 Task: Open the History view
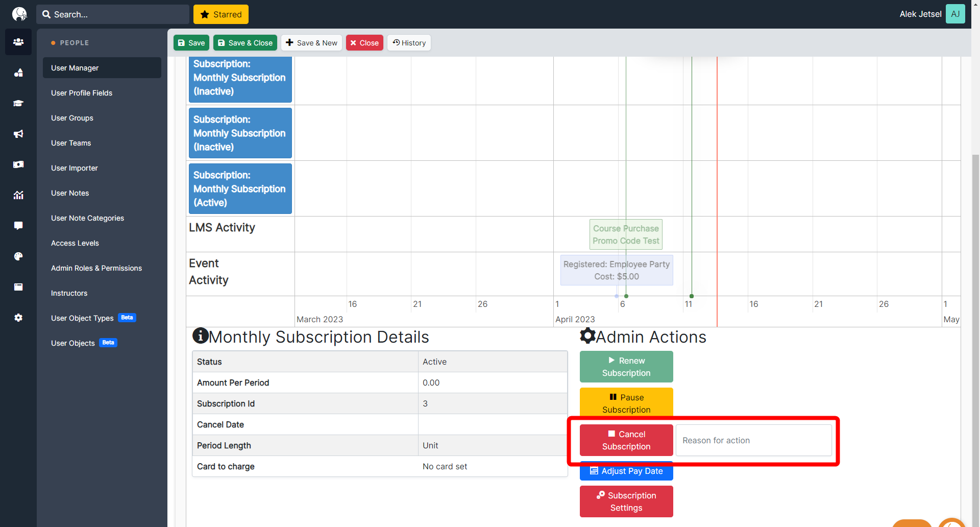(x=409, y=43)
